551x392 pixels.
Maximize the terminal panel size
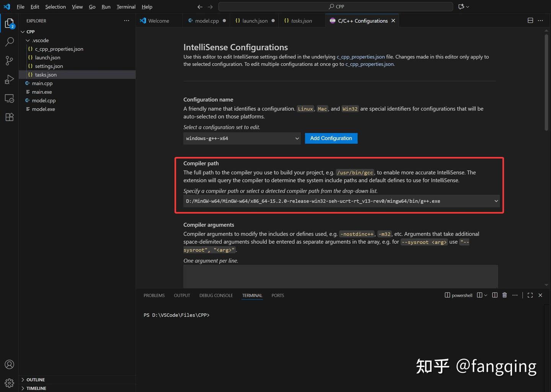(530, 295)
